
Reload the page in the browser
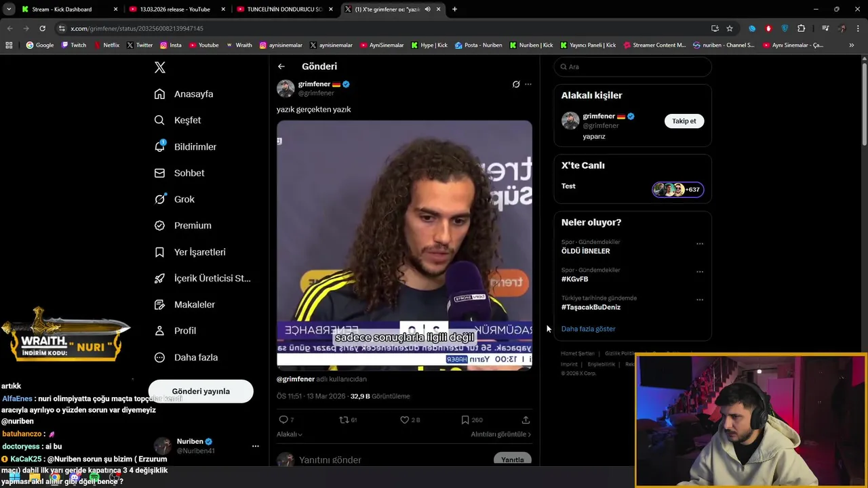tap(42, 28)
